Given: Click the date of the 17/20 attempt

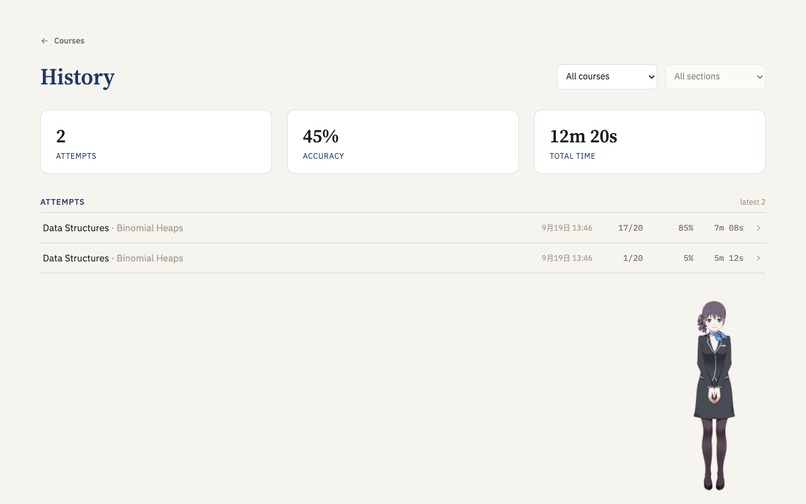Looking at the screenshot, I should pyautogui.click(x=566, y=228).
